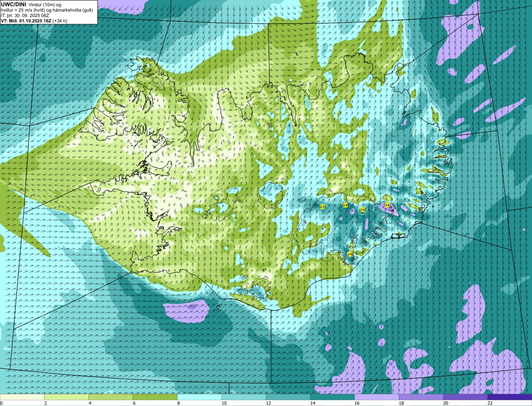Click the legend scale label 14
This screenshot has height=406, width=532.
coord(313,403)
